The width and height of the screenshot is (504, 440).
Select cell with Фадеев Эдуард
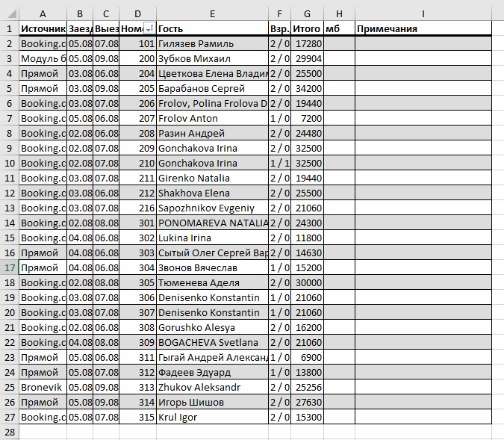[x=212, y=372]
